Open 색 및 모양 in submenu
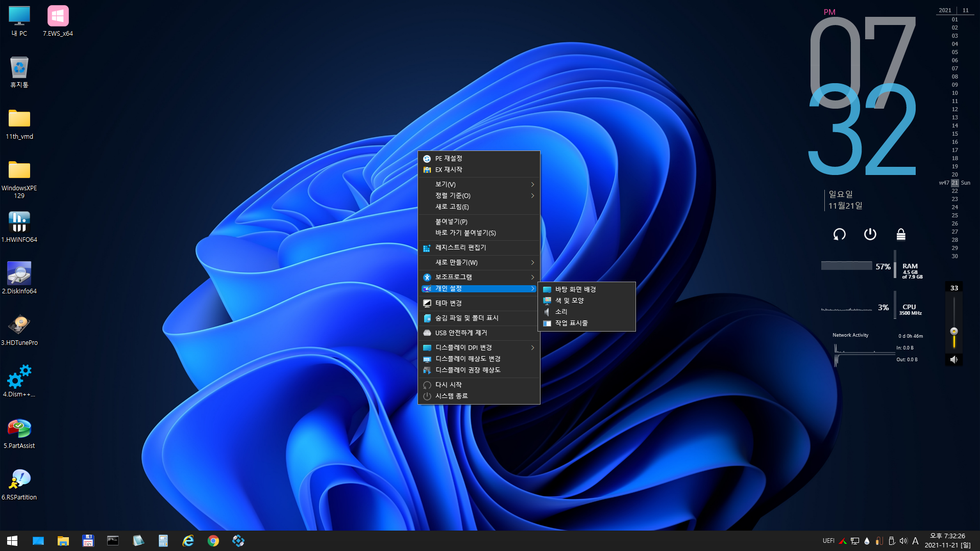 pyautogui.click(x=586, y=300)
